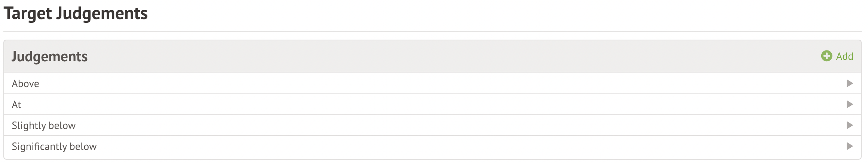
Task: Expand the Above judgement arrow
Action: pos(849,83)
